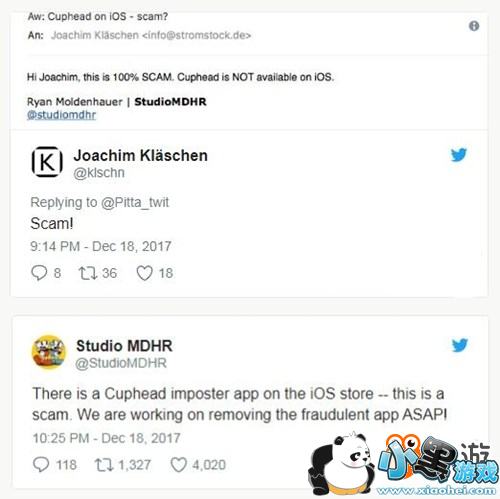500x499 pixels.
Task: Retweet the Studio MDHR tweet
Action: 104,465
